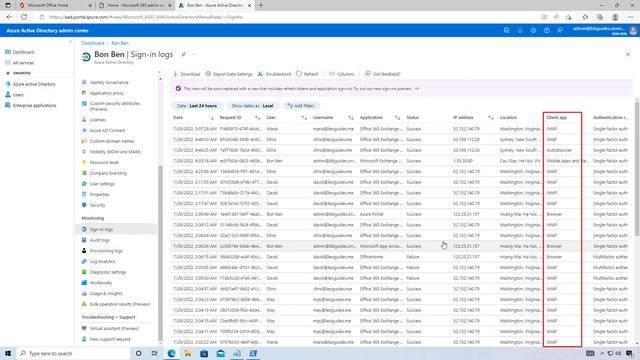This screenshot has height=360, width=640.
Task: Open Identity Governance menu item
Action: pyautogui.click(x=109, y=82)
